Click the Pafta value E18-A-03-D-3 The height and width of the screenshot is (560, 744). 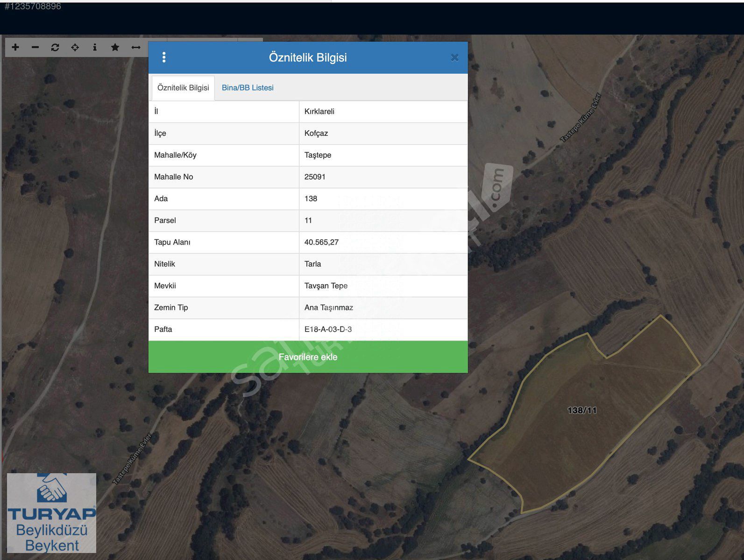tap(328, 329)
